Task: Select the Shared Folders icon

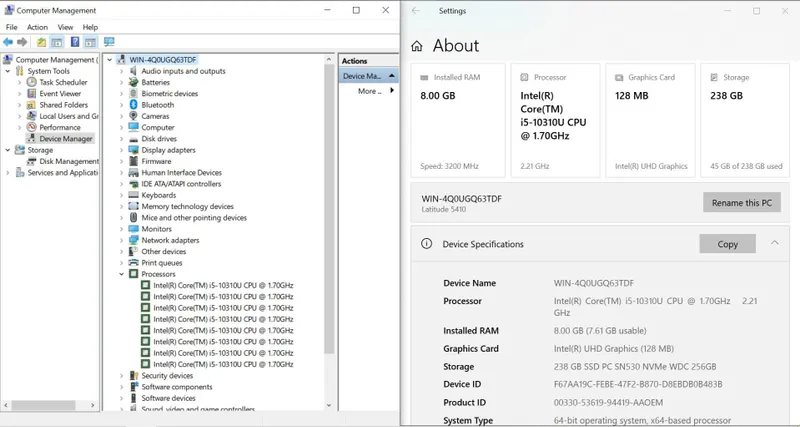Action: point(32,105)
